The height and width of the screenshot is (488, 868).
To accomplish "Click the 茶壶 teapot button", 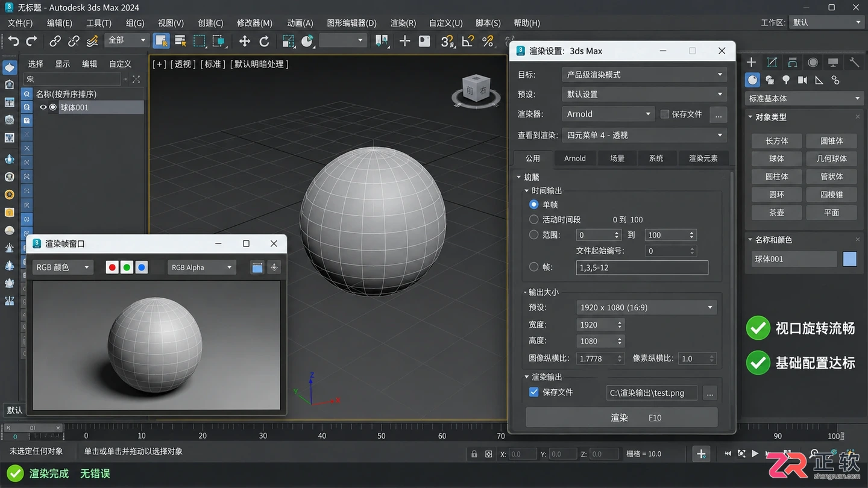I will click(777, 213).
